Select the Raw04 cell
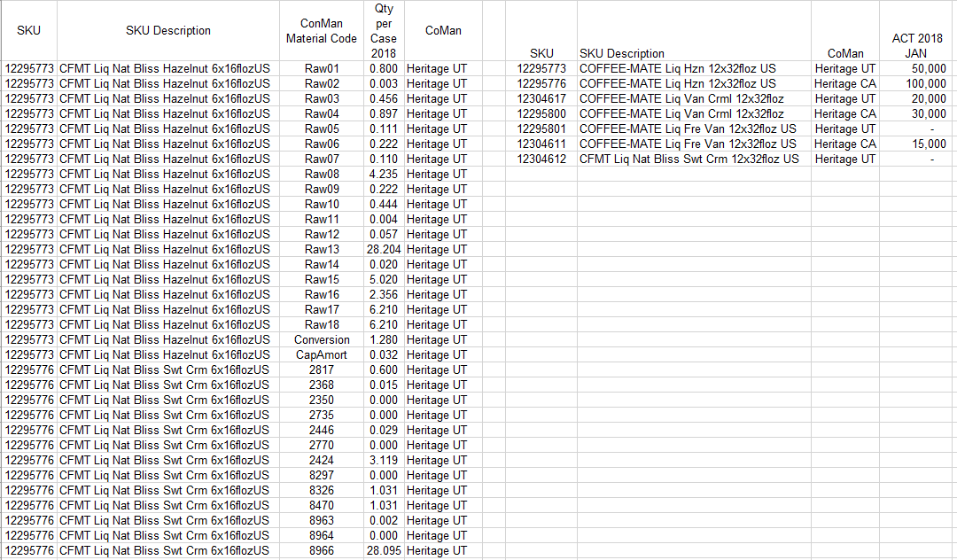This screenshot has height=560, width=957. coord(322,113)
